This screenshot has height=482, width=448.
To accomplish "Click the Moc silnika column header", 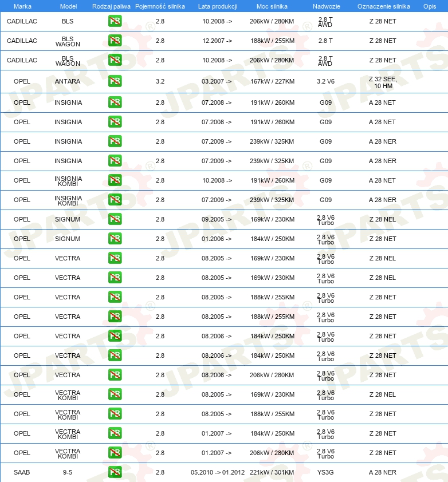I will tap(272, 6).
